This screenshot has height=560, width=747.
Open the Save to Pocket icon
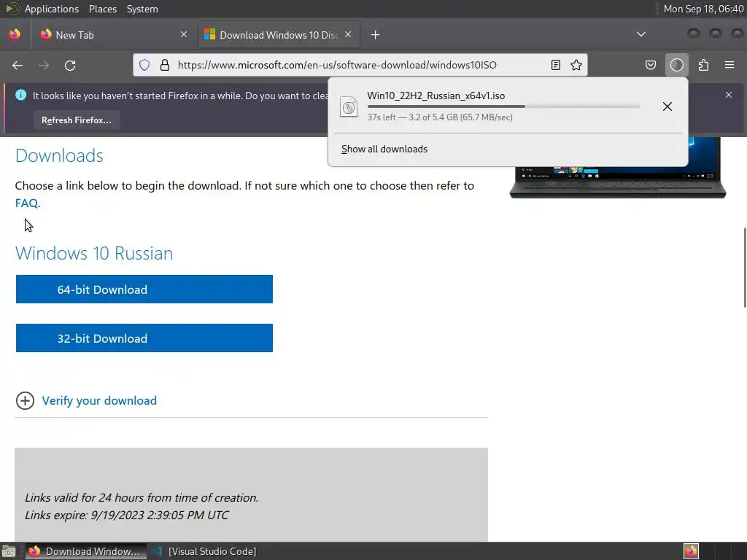click(651, 65)
